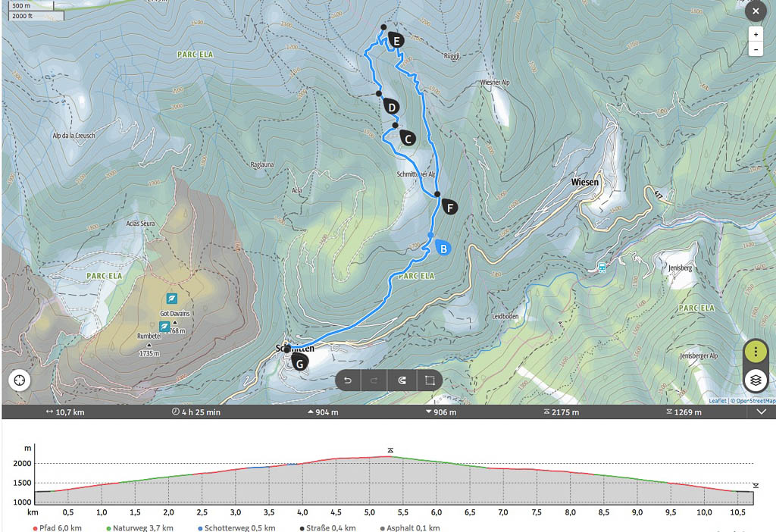The height and width of the screenshot is (532, 776).
Task: Open the Leaflet attribution link
Action: pos(718,401)
